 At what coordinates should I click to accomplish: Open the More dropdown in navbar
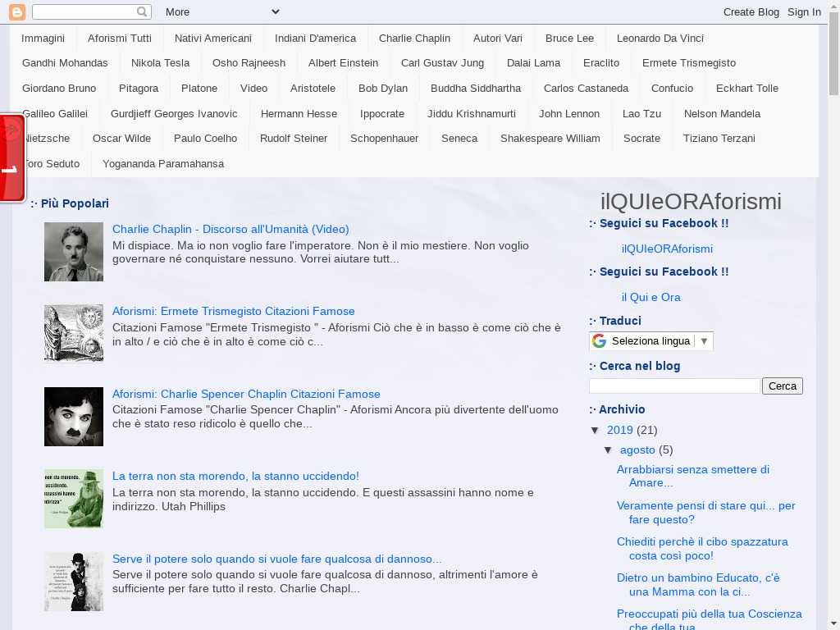[222, 11]
